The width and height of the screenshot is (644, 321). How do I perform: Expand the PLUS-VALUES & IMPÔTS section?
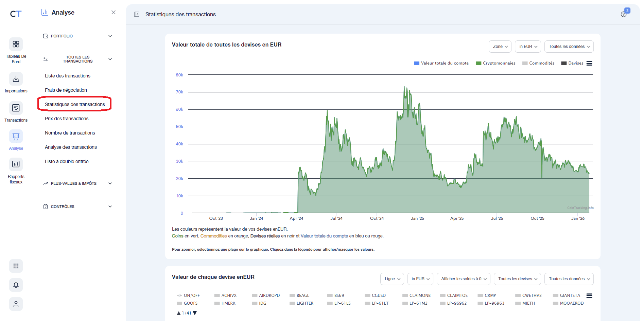point(77,183)
